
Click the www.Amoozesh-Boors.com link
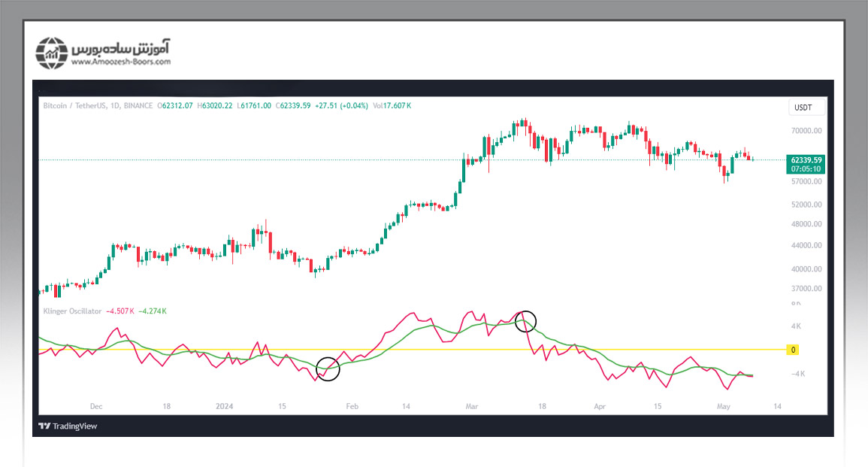pyautogui.click(x=122, y=62)
